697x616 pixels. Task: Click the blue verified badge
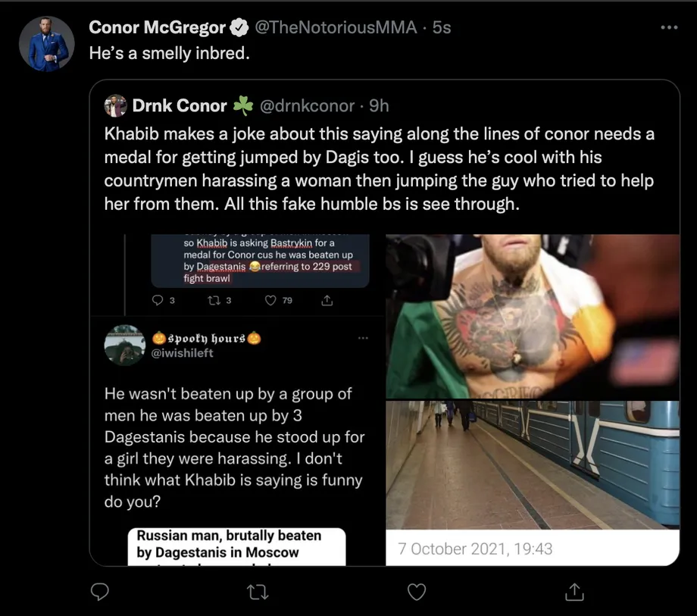coord(239,28)
